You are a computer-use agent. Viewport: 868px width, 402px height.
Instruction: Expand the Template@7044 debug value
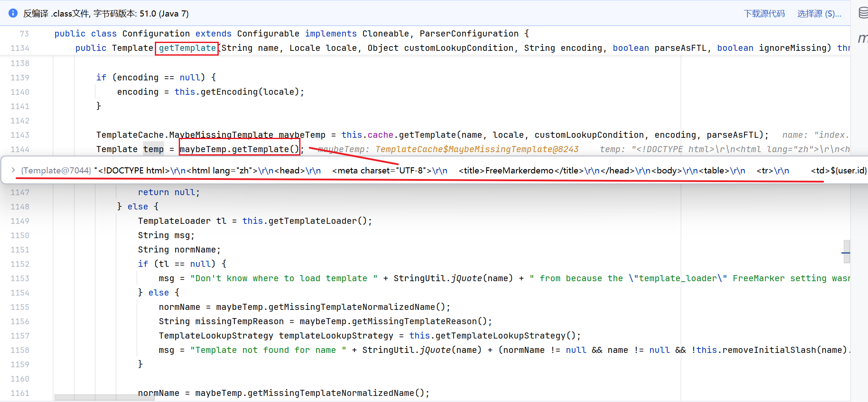[13, 170]
